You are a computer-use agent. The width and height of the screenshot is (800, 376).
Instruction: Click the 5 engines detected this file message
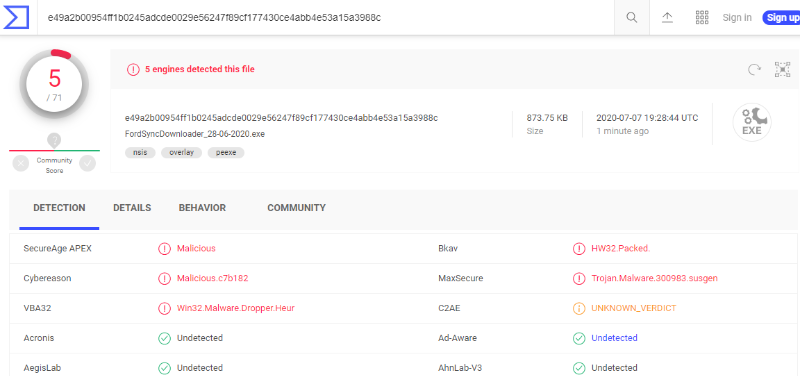tap(200, 69)
